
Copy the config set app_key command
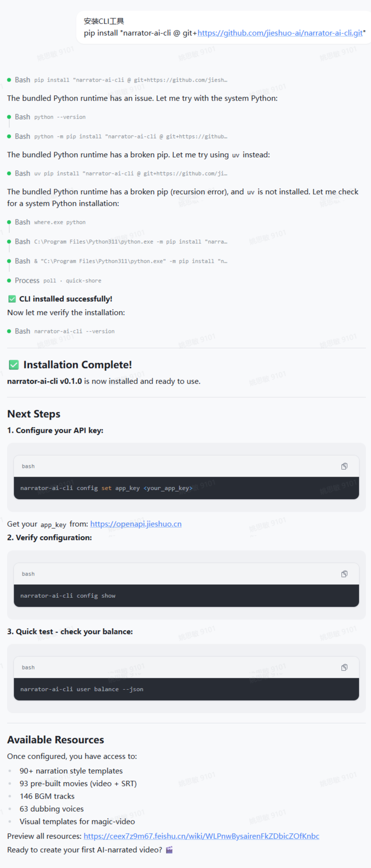[x=344, y=466]
